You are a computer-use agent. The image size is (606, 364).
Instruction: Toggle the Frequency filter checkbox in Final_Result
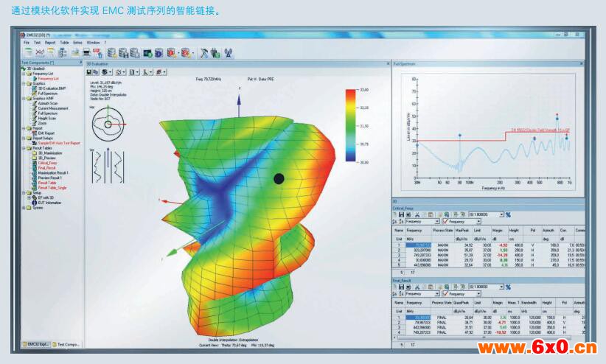pyautogui.click(x=445, y=294)
